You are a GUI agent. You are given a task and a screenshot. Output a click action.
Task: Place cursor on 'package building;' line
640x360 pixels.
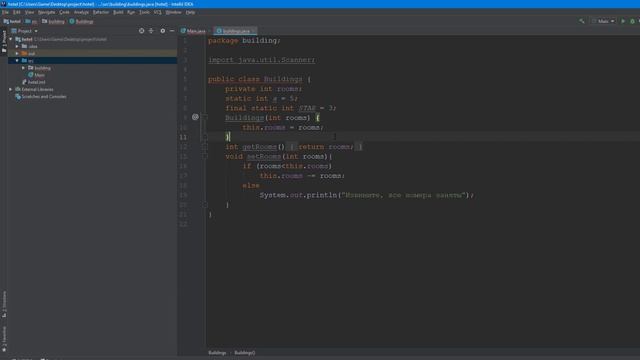pyautogui.click(x=244, y=40)
